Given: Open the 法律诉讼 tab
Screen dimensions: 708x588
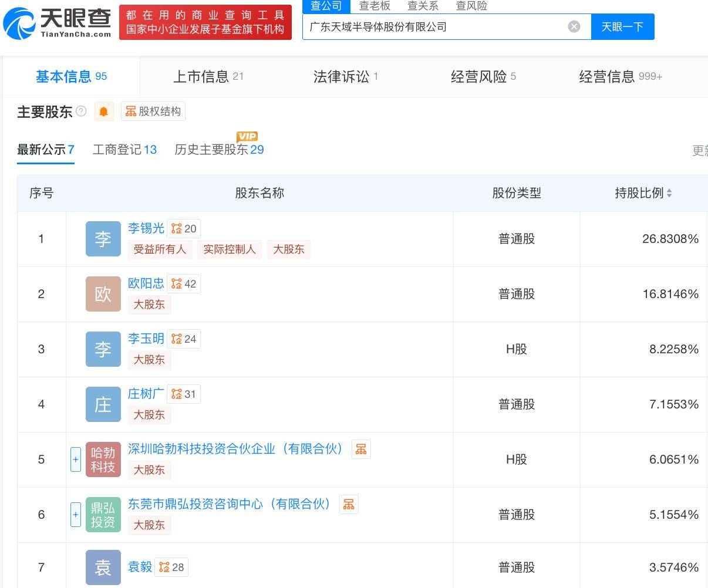Looking at the screenshot, I should coord(345,76).
